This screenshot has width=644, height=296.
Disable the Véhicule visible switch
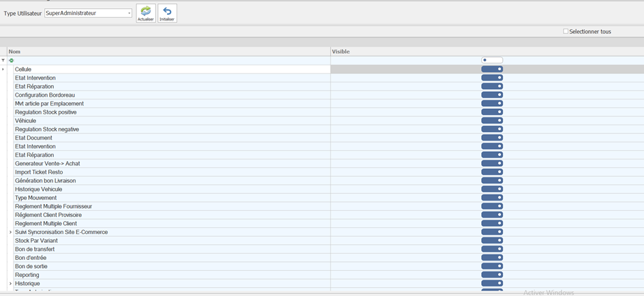pyautogui.click(x=491, y=120)
